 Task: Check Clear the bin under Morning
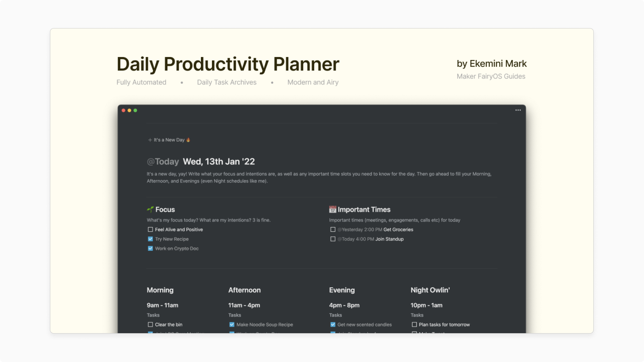[150, 324]
